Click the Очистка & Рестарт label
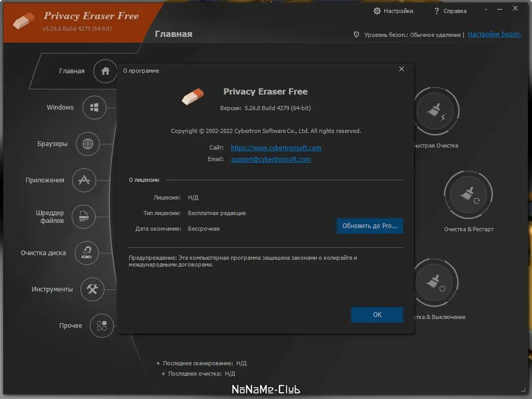 point(469,229)
